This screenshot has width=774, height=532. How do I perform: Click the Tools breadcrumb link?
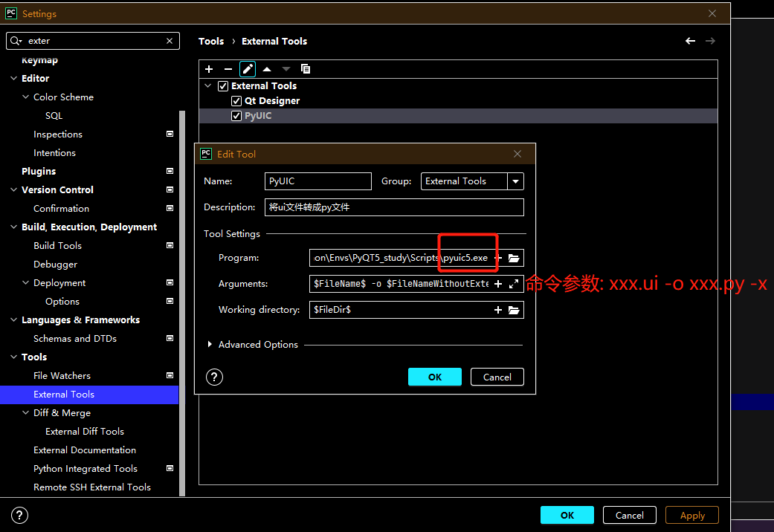[211, 42]
